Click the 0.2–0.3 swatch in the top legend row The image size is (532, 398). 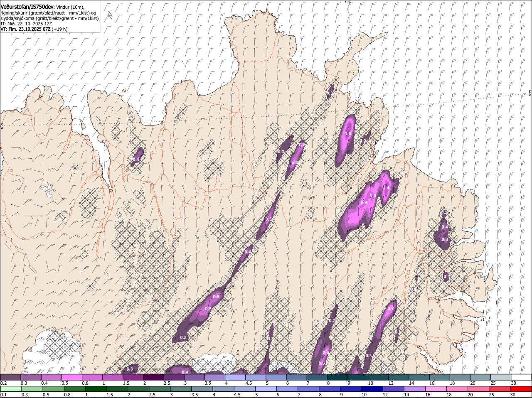[x=10, y=377]
